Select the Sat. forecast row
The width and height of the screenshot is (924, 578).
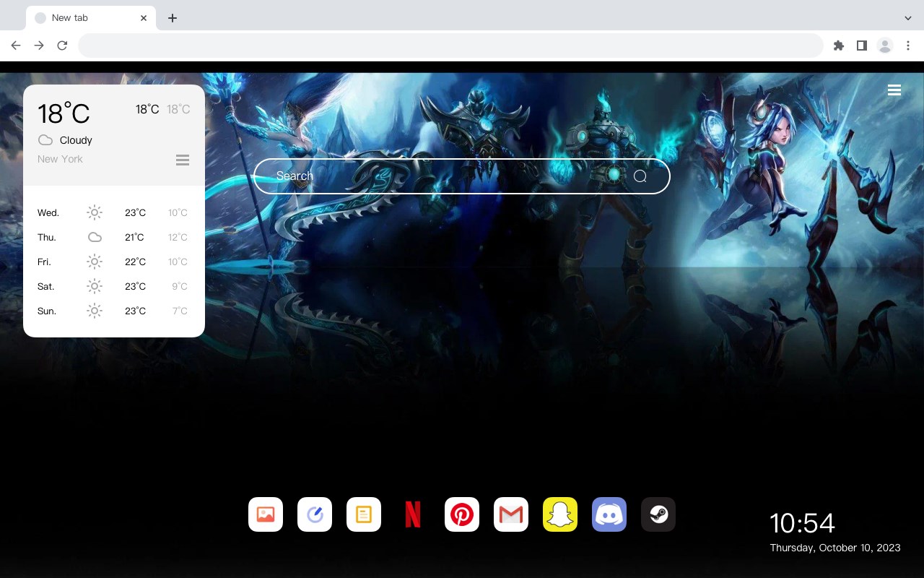pyautogui.click(x=113, y=286)
